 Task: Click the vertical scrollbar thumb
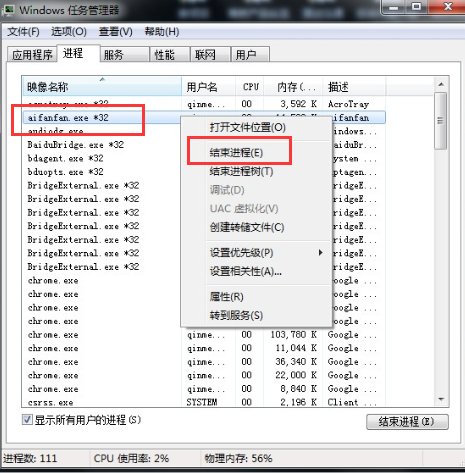tap(441, 121)
